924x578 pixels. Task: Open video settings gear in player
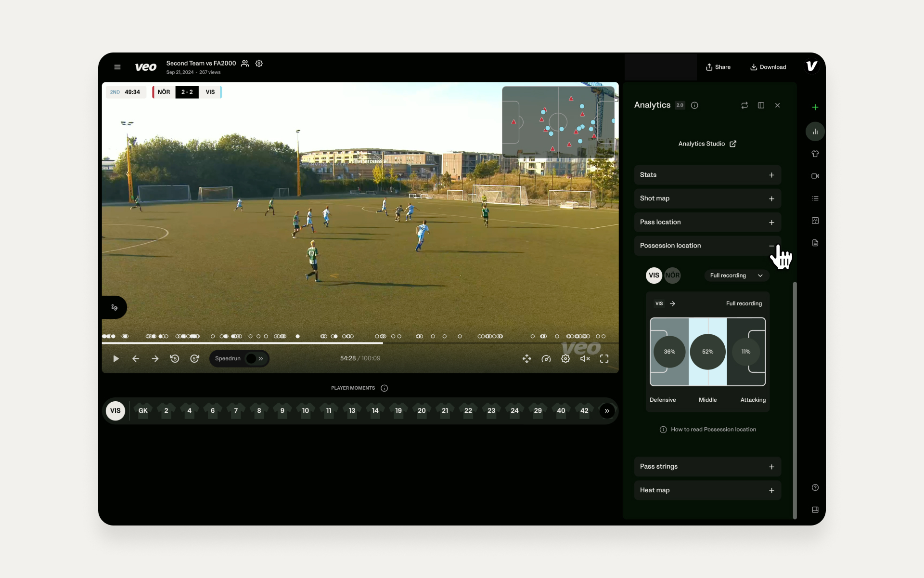point(565,358)
